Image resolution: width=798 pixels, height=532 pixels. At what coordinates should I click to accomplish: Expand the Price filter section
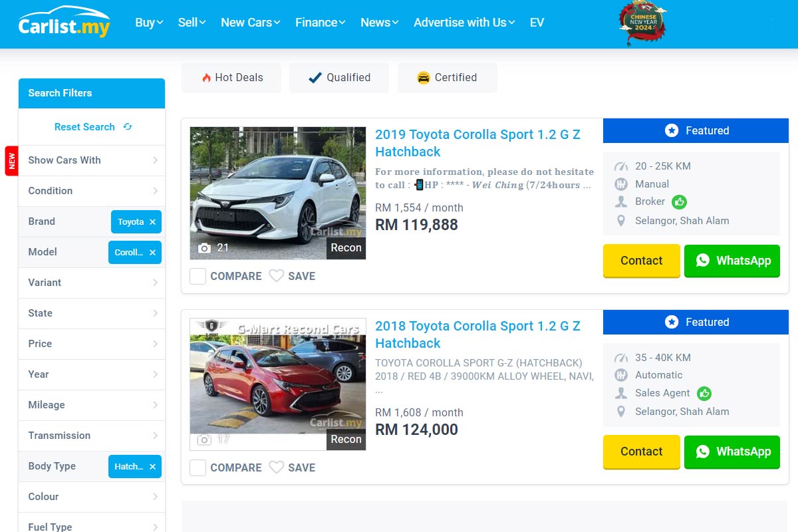[92, 344]
